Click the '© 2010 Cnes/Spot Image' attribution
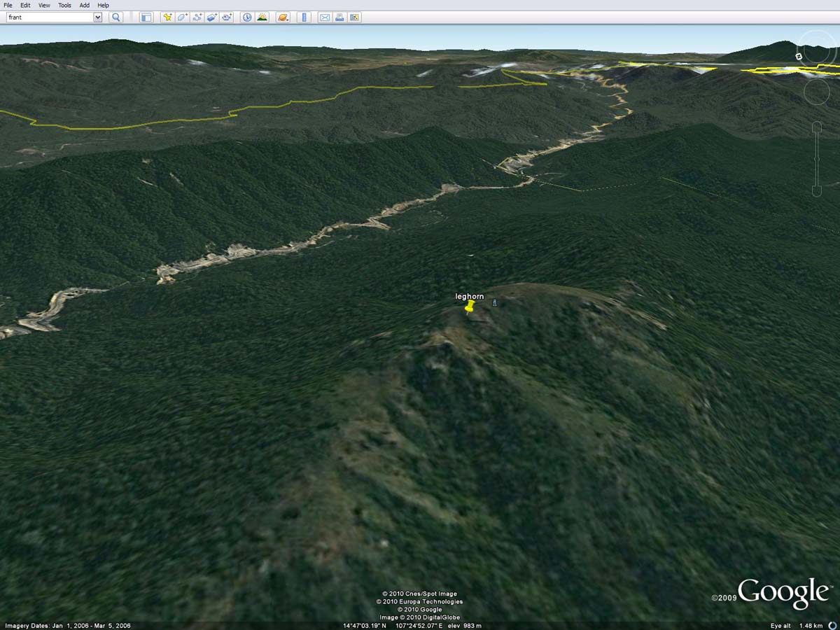Image resolution: width=840 pixels, height=630 pixels. click(419, 594)
